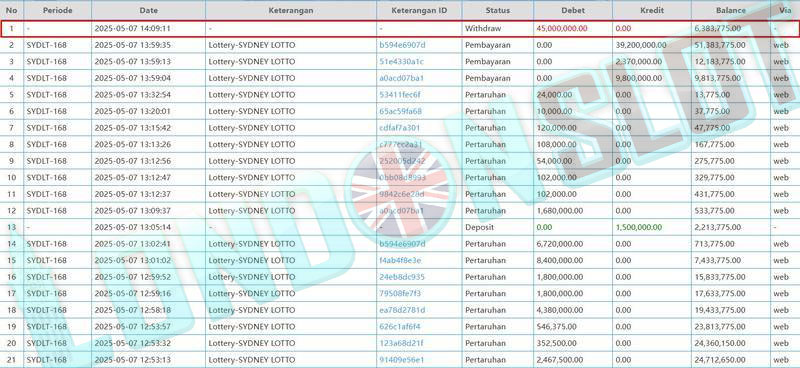The image size is (800, 368).
Task: Select the ea78d2781d Keterangan ID
Action: [x=402, y=310]
